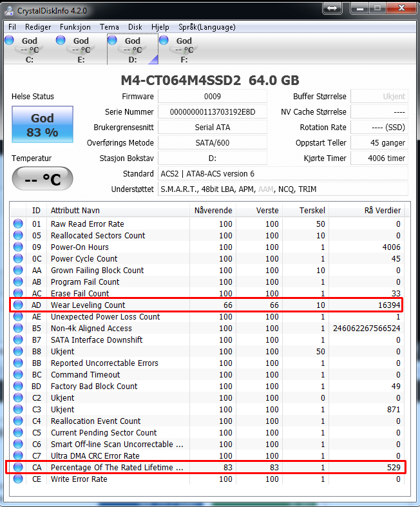Click raw value 529
420x507 pixels.
(394, 468)
